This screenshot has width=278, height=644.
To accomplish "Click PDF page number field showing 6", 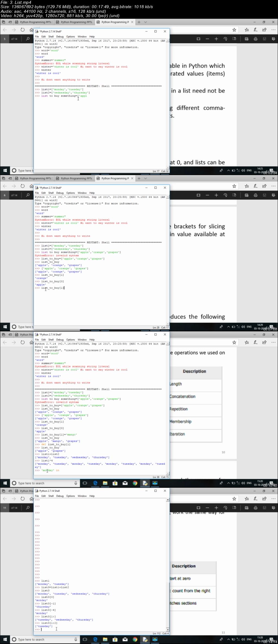I will [x=5, y=195].
